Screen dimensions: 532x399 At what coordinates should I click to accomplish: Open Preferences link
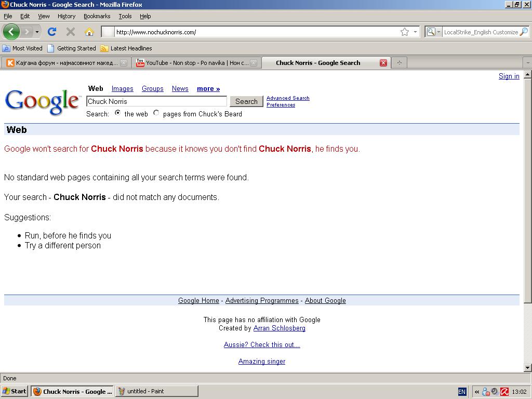[281, 105]
